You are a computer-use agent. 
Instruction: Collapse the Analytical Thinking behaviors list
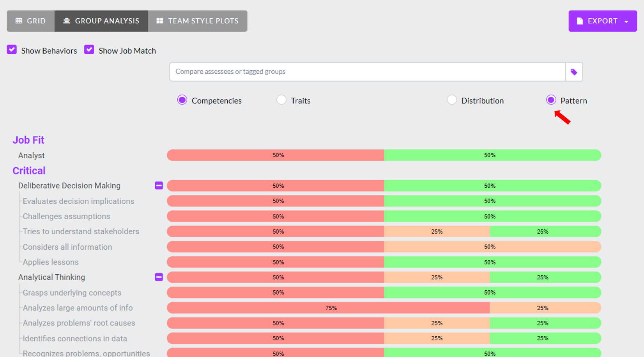pos(159,277)
